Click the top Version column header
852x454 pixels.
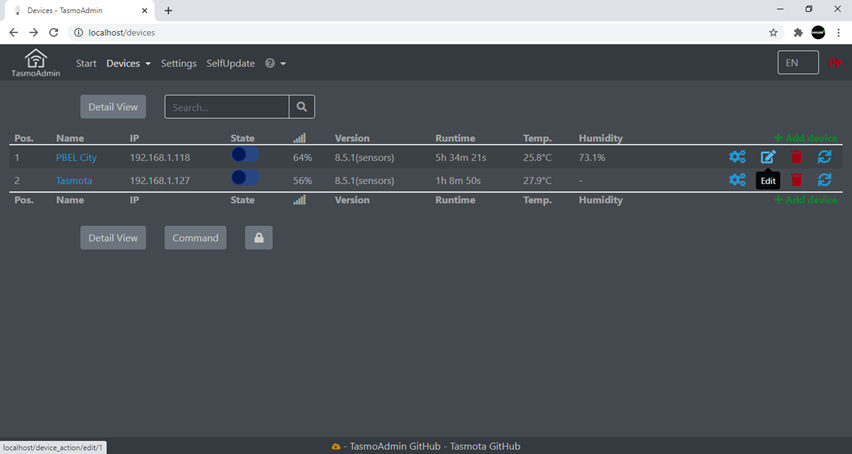352,138
